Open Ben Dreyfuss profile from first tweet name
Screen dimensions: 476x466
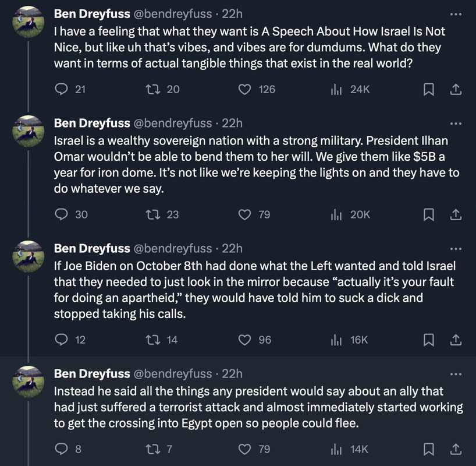click(x=92, y=12)
